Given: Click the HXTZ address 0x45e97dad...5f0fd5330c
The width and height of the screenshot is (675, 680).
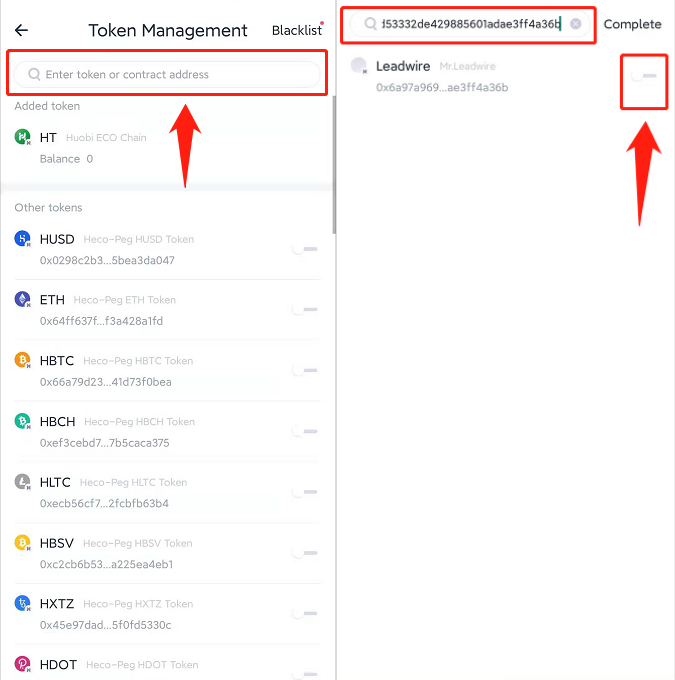Looking at the screenshot, I should (105, 625).
